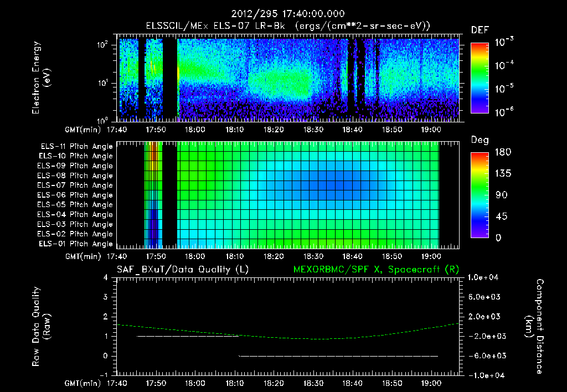The image size is (567, 392).
Task: Click the plot timestamp title 2012/295 17:40:00.000
Action: point(287,14)
